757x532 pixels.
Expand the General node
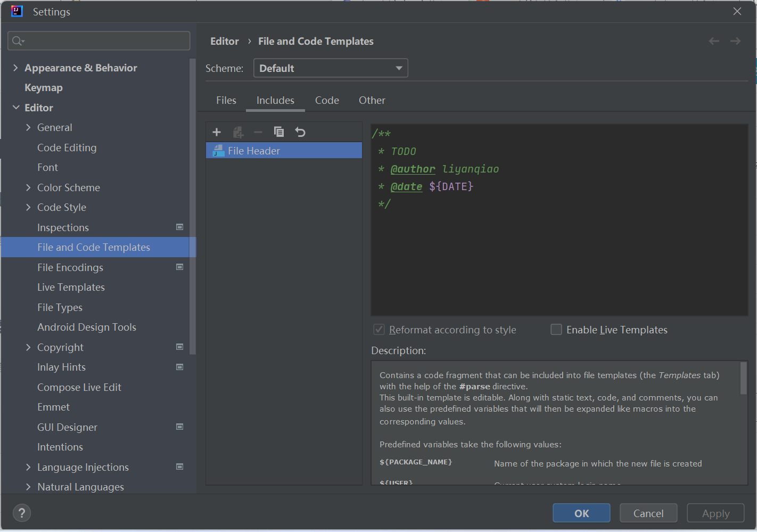[28, 127]
